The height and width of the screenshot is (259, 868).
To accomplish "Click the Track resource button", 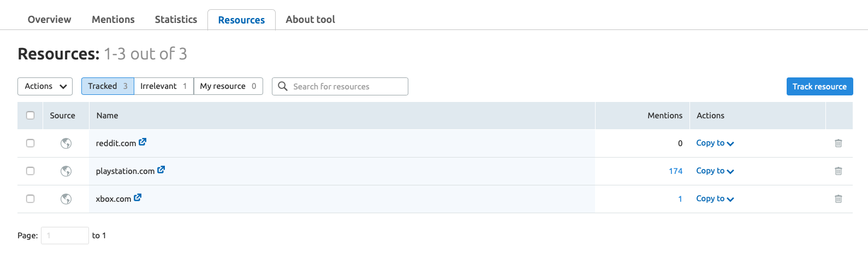I will pos(819,86).
